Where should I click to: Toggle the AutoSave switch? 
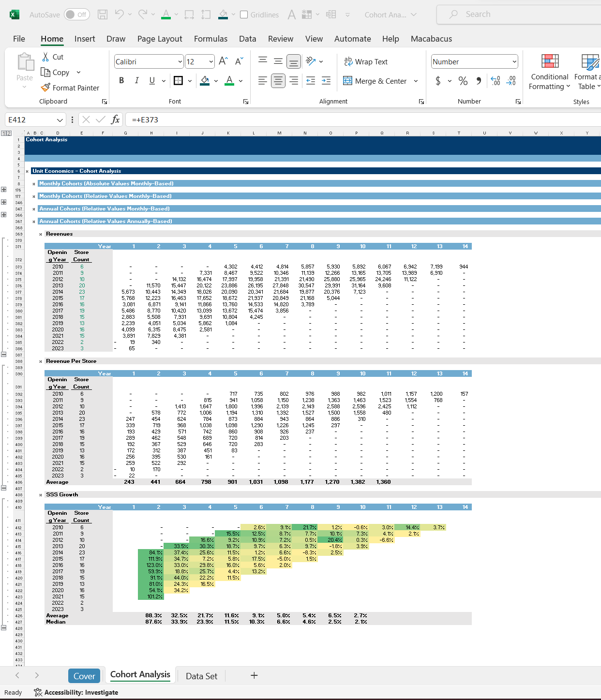[x=76, y=15]
